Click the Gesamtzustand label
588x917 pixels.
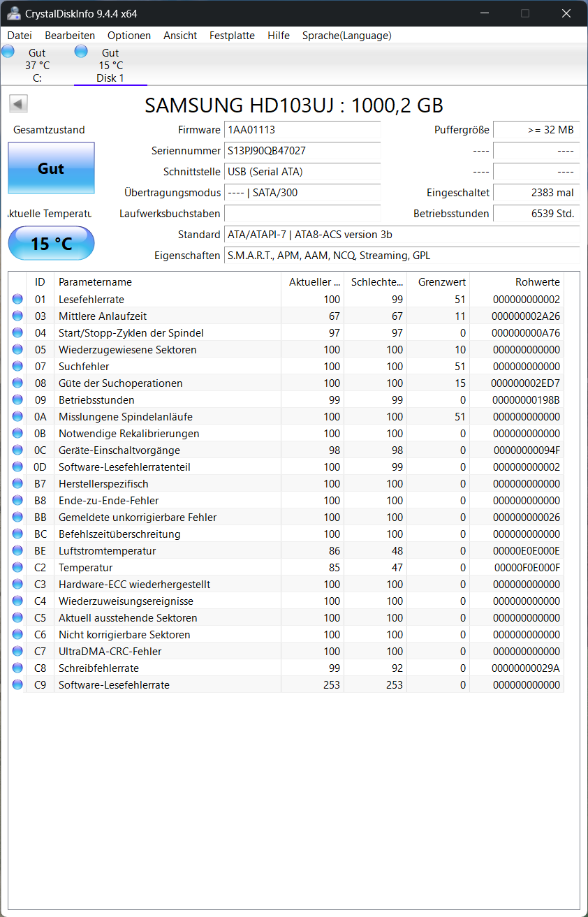click(49, 130)
